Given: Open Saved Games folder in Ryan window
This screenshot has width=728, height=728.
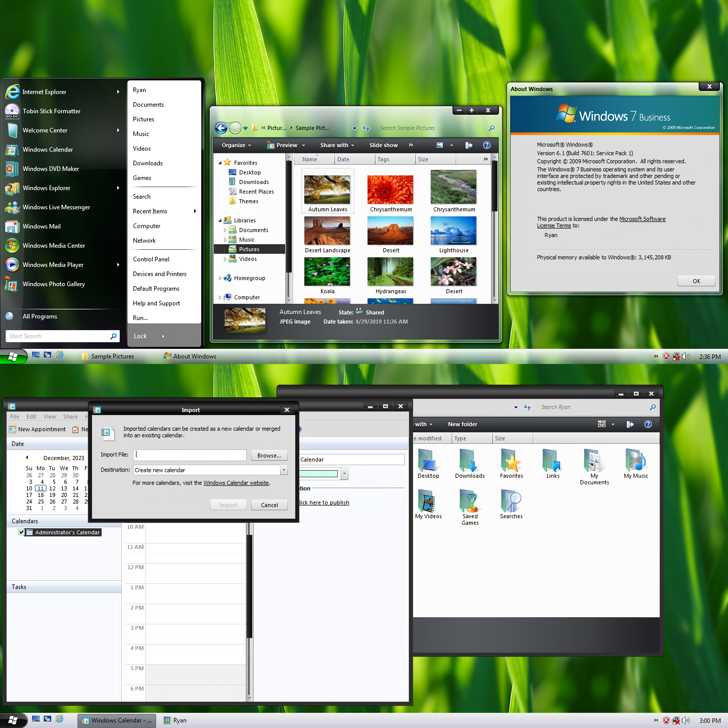Looking at the screenshot, I should [x=470, y=507].
